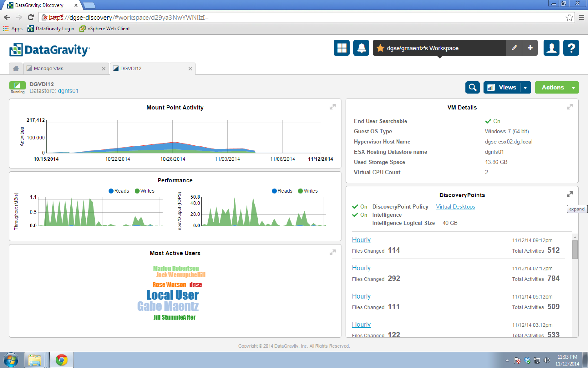This screenshot has height=368, width=588.
Task: Open the Virtual Desktops policy link
Action: (455, 206)
